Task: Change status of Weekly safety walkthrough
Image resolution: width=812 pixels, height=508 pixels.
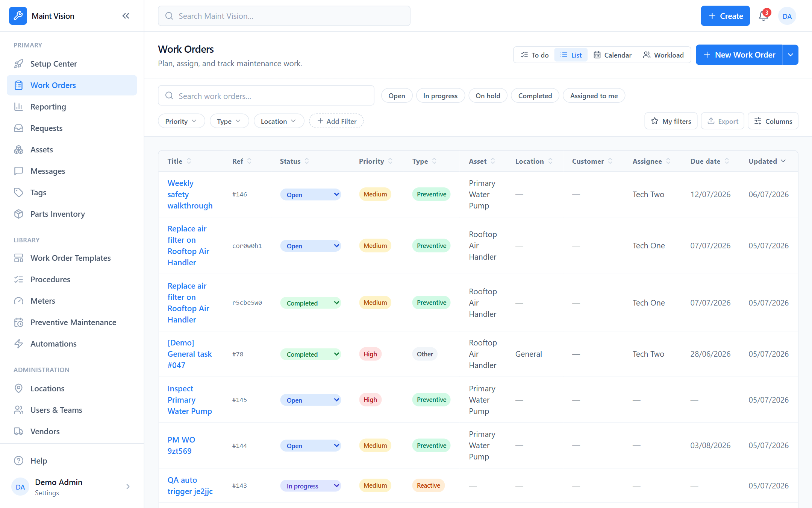Action: [311, 195]
